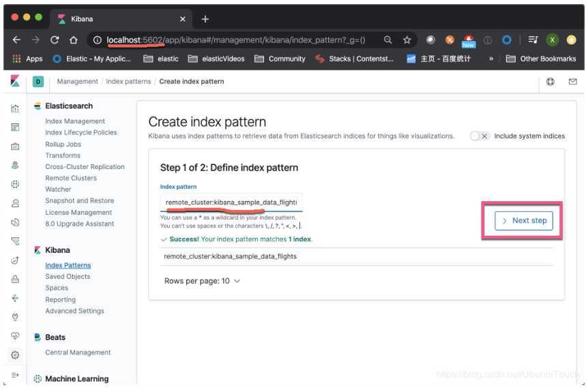This screenshot has width=586, height=392.
Task: Toggle Include system indices switch
Action: (x=479, y=136)
